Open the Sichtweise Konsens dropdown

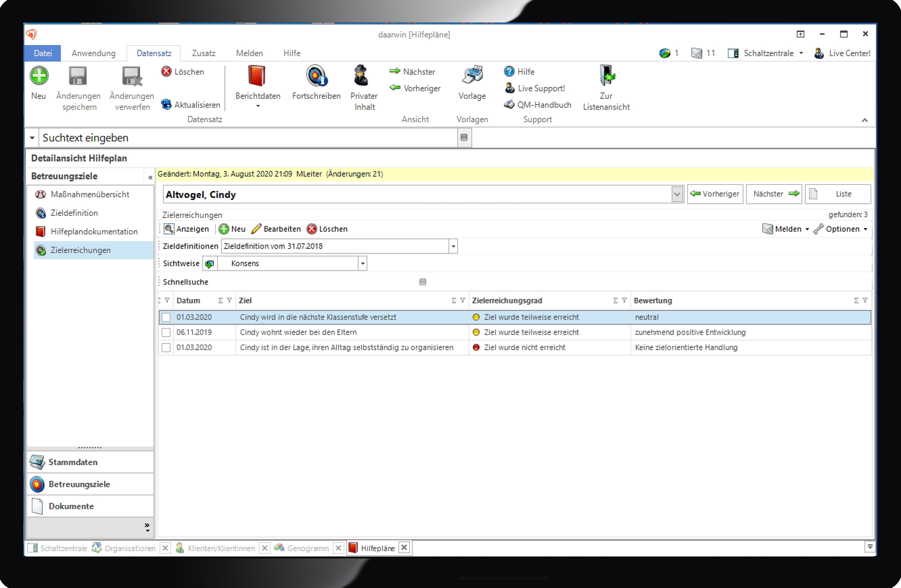pos(363,264)
